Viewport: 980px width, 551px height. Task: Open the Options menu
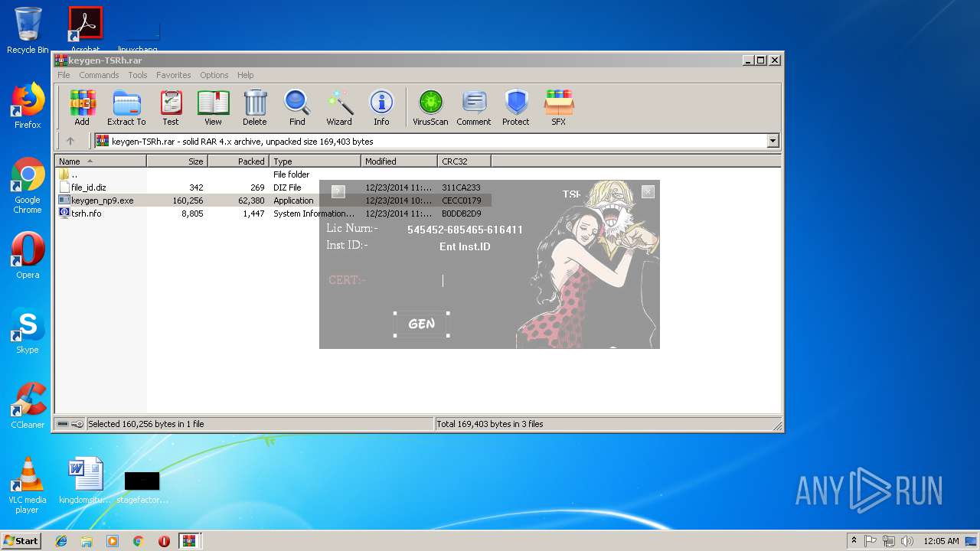[214, 75]
